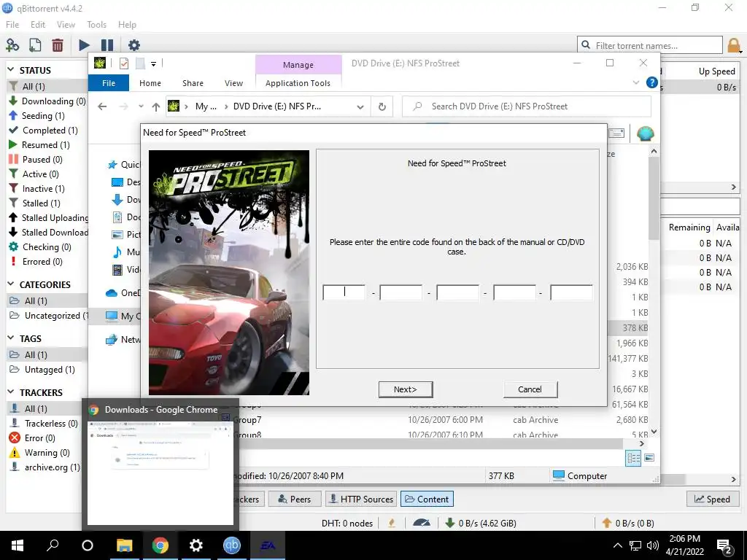Collapse the TAGS section chevron
This screenshot has width=747, height=560.
click(11, 338)
